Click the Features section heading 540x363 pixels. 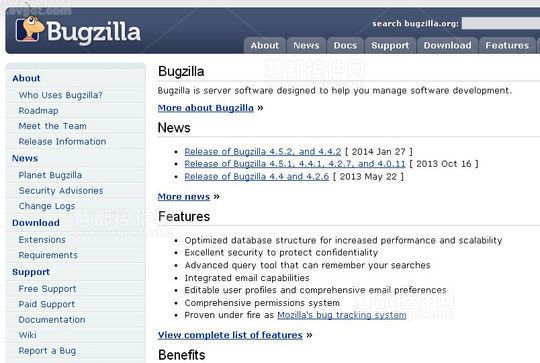(x=184, y=217)
